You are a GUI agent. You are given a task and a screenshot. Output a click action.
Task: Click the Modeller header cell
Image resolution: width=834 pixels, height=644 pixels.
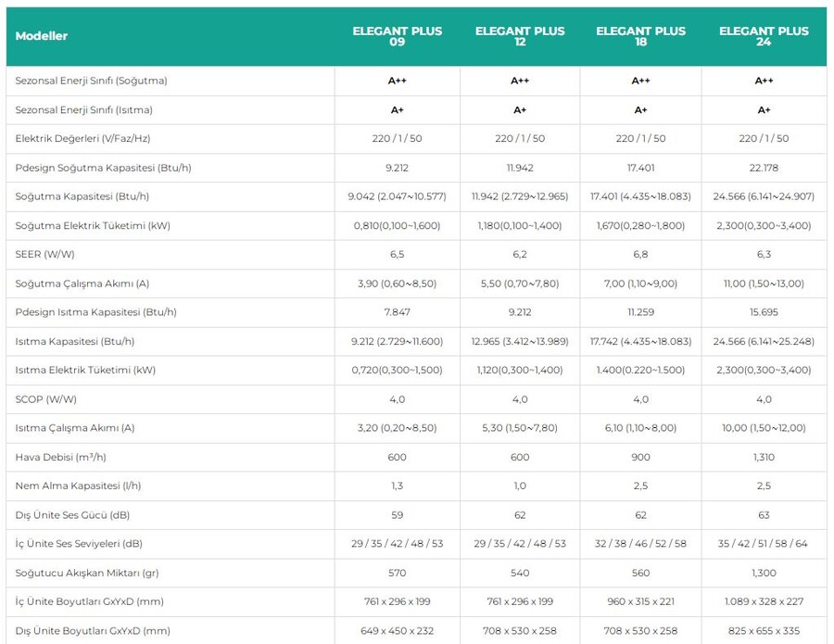tap(42, 36)
